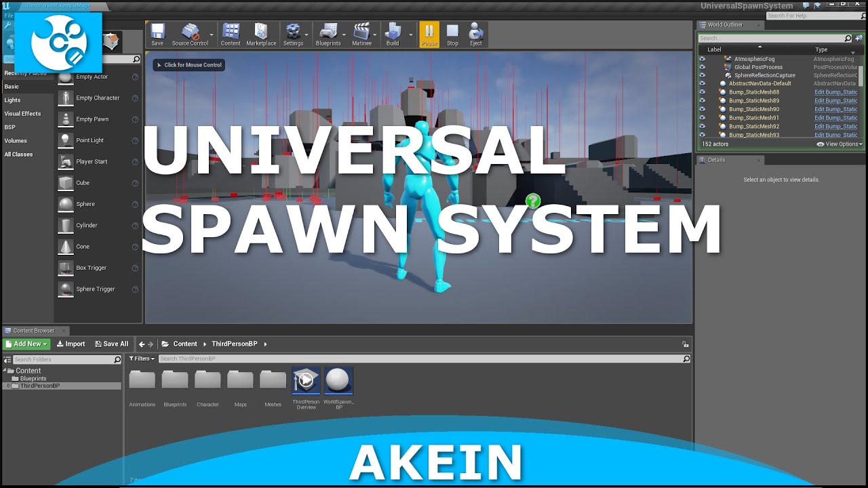The height and width of the screenshot is (488, 868).
Task: Open Settings dropdown arrow
Action: pos(307,34)
